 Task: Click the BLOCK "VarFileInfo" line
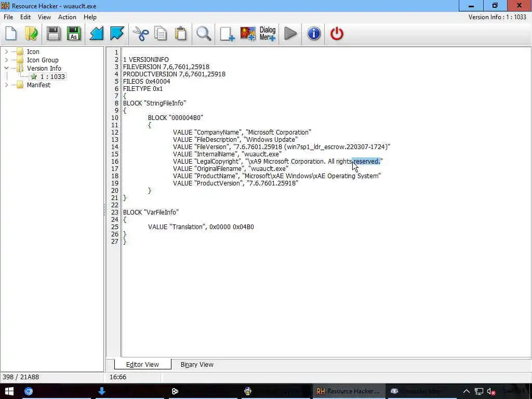[x=151, y=212]
